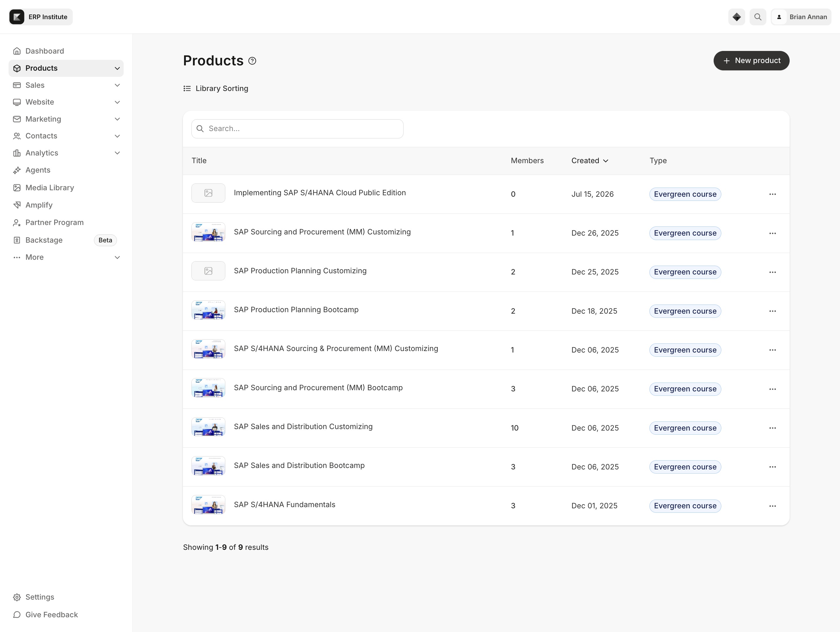The width and height of the screenshot is (840, 632).
Task: Click placeholder thumbnail for SAP Production Planning Customizing
Action: click(x=208, y=271)
